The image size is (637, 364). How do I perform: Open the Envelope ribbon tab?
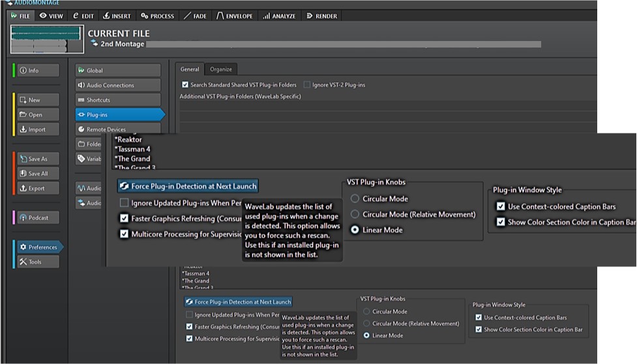pyautogui.click(x=235, y=16)
